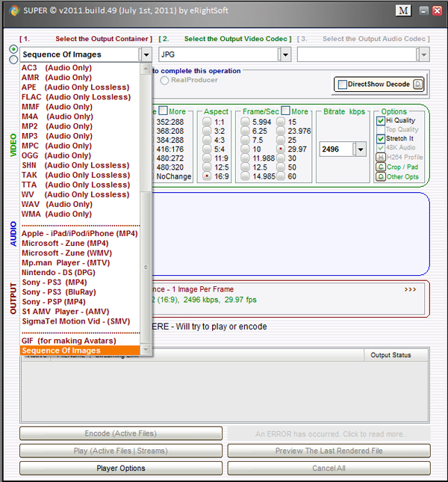The width and height of the screenshot is (448, 482).
Task: Open the Output Video Codec dropdown arrow
Action: pos(285,55)
